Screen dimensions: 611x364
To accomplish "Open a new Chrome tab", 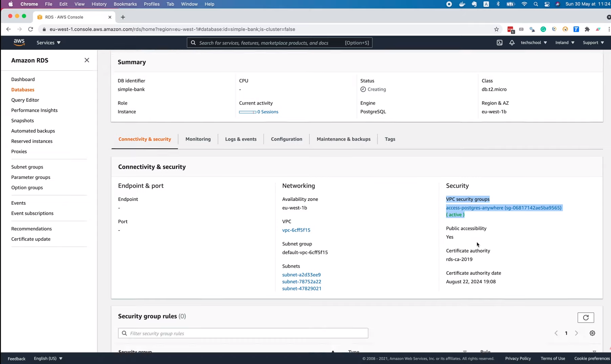I will tap(123, 17).
